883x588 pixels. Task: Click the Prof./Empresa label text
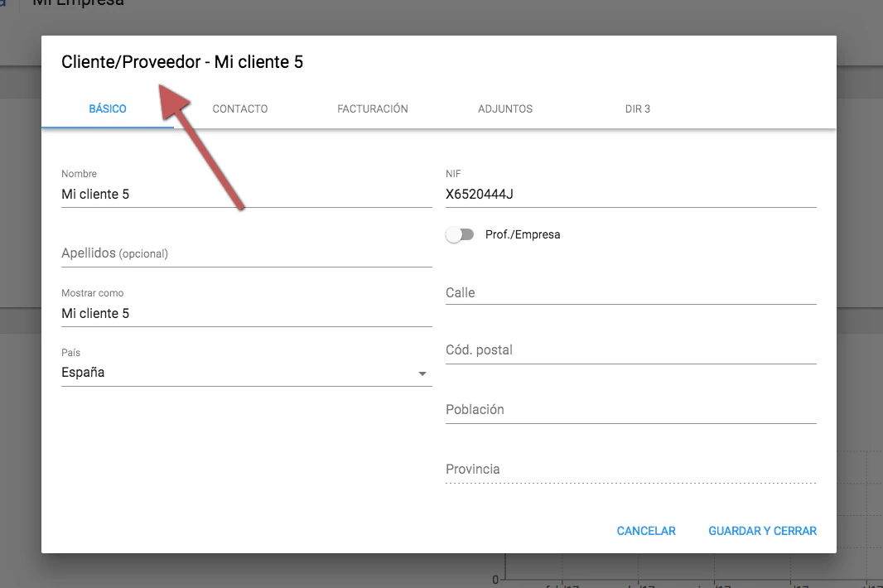tap(523, 234)
